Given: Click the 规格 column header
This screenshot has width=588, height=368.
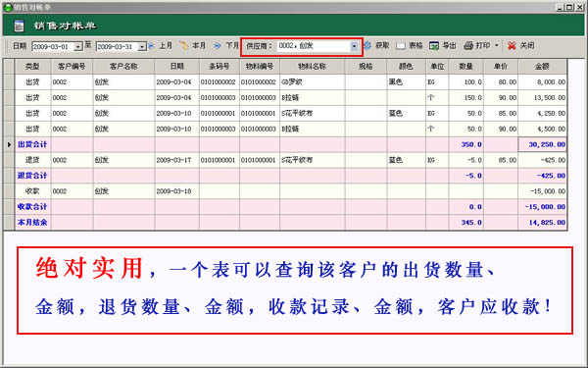Looking at the screenshot, I should (x=366, y=67).
